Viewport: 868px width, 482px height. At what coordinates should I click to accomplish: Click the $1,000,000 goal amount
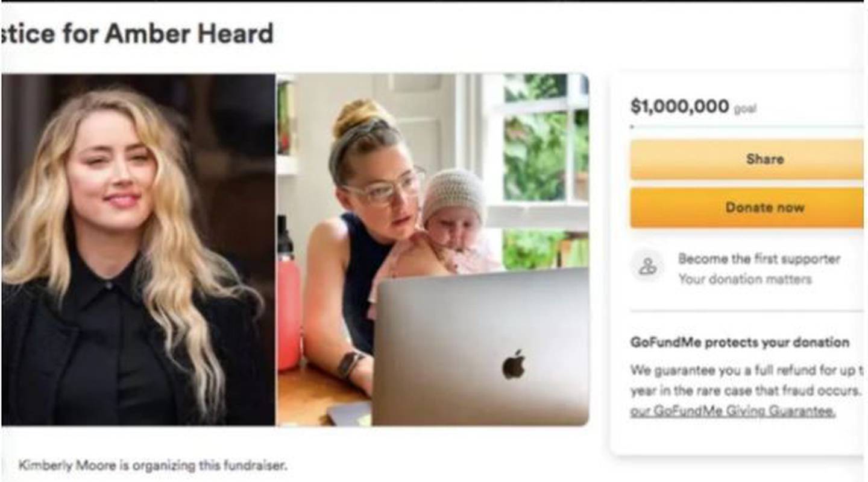(x=680, y=107)
